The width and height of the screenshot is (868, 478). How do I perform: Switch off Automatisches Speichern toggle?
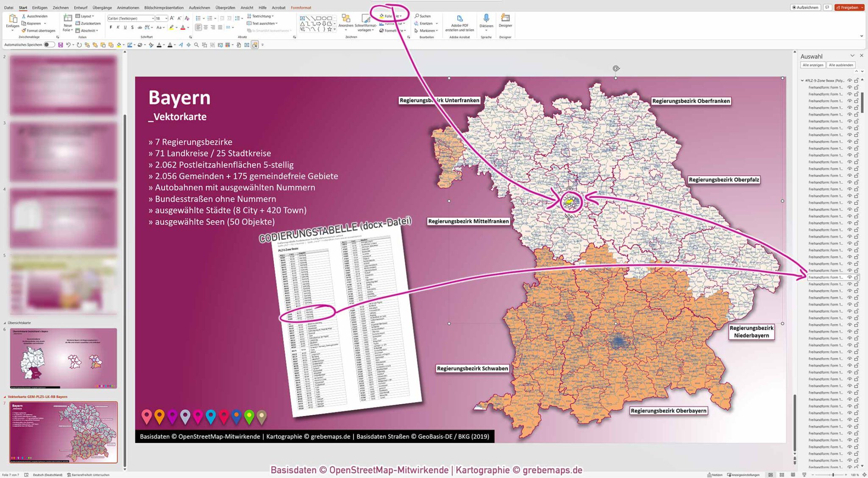coord(49,44)
